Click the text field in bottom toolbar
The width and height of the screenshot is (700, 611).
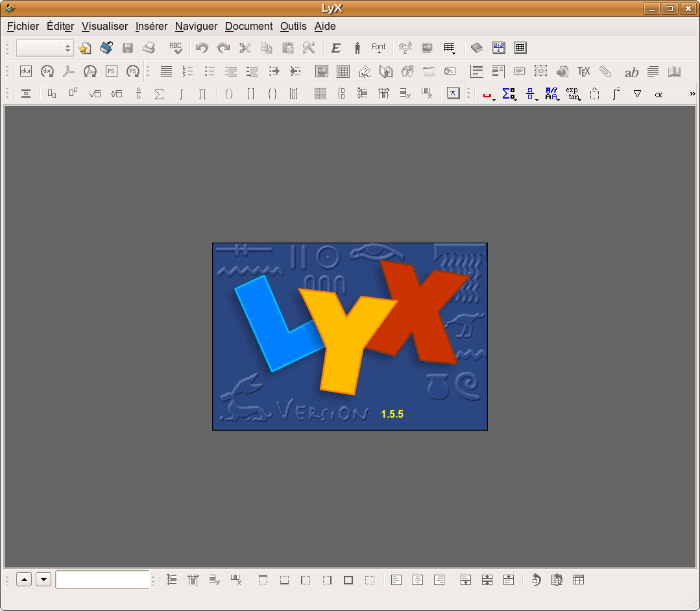click(103, 580)
